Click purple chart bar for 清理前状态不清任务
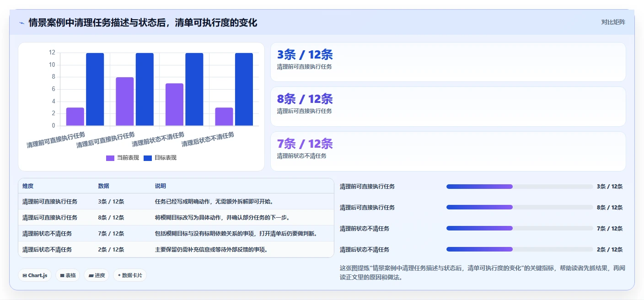This screenshot has height=300, width=644. (x=174, y=104)
